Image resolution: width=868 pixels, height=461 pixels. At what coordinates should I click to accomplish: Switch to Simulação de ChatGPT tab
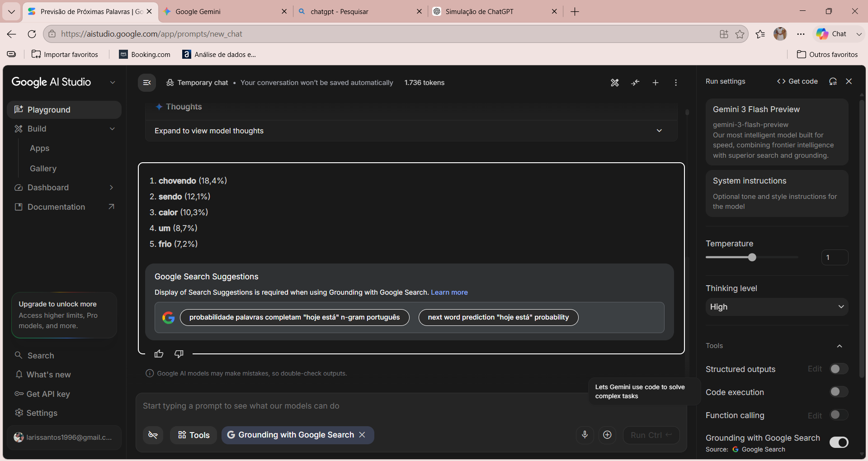[495, 12]
